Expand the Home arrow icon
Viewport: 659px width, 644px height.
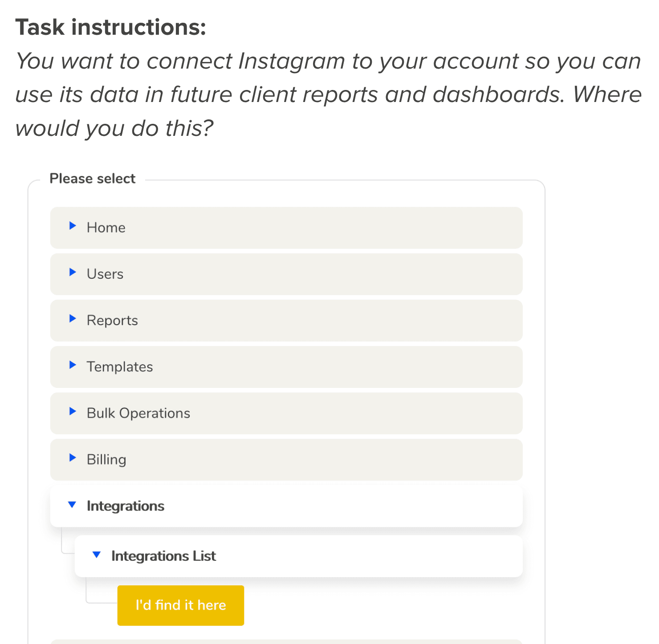click(x=73, y=226)
